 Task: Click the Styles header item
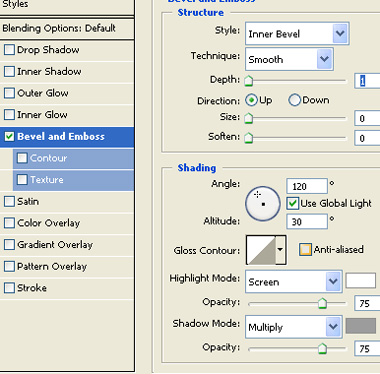[67, 6]
